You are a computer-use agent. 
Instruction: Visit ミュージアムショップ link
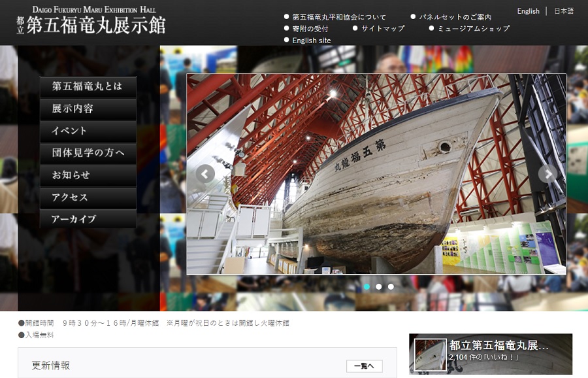click(x=474, y=29)
